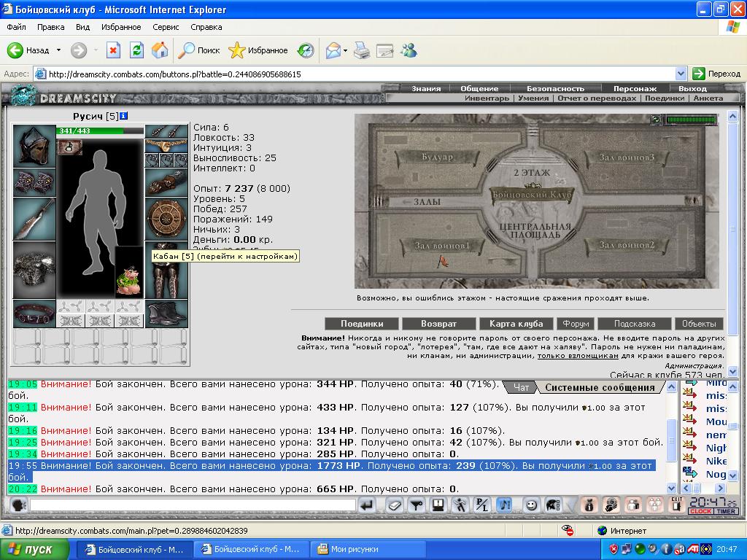Toggle the CLOCK mode button

click(x=700, y=511)
